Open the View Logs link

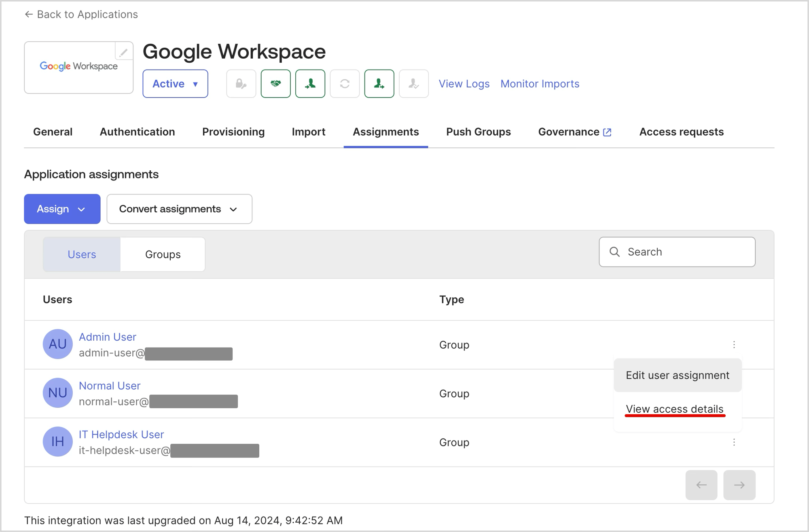464,84
